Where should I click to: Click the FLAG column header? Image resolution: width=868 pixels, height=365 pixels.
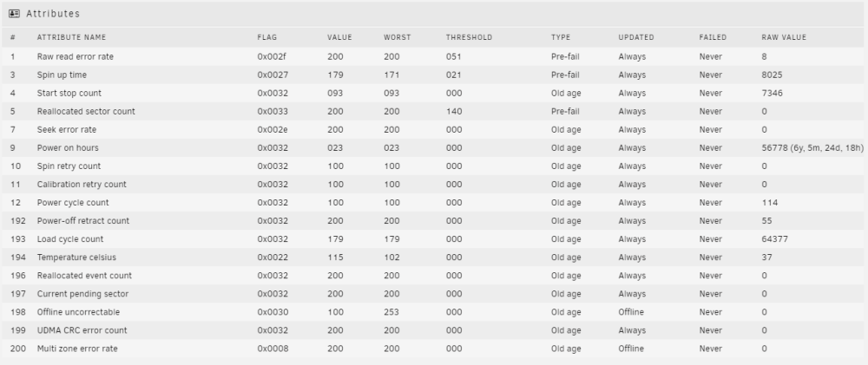tap(266, 37)
